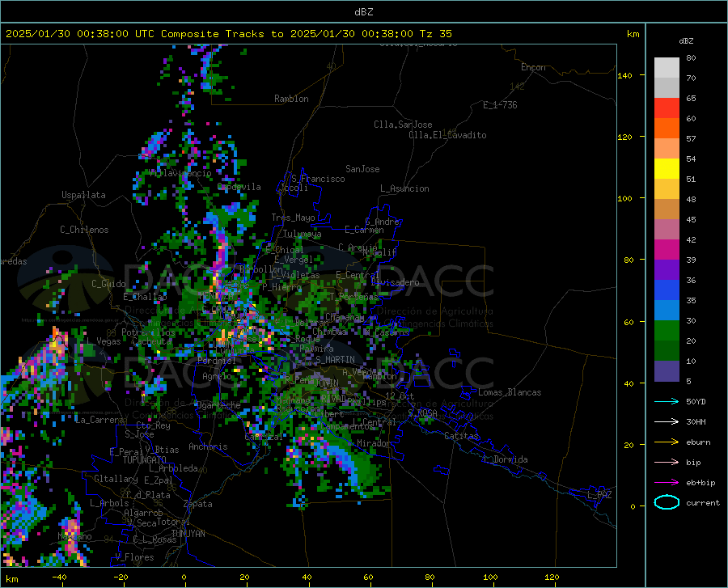Click the Clla.SanJose label

(403, 125)
